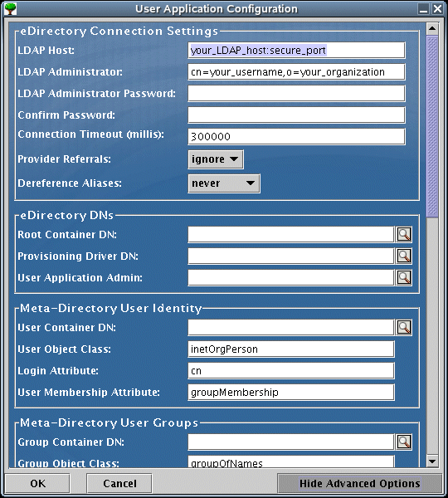
Task: Click the Group Object Class field
Action: pos(291,461)
